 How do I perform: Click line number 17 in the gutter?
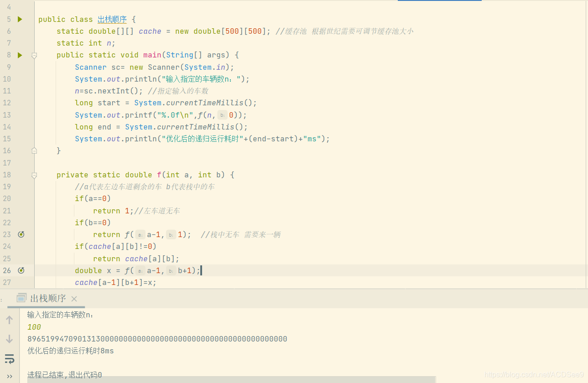click(x=6, y=163)
